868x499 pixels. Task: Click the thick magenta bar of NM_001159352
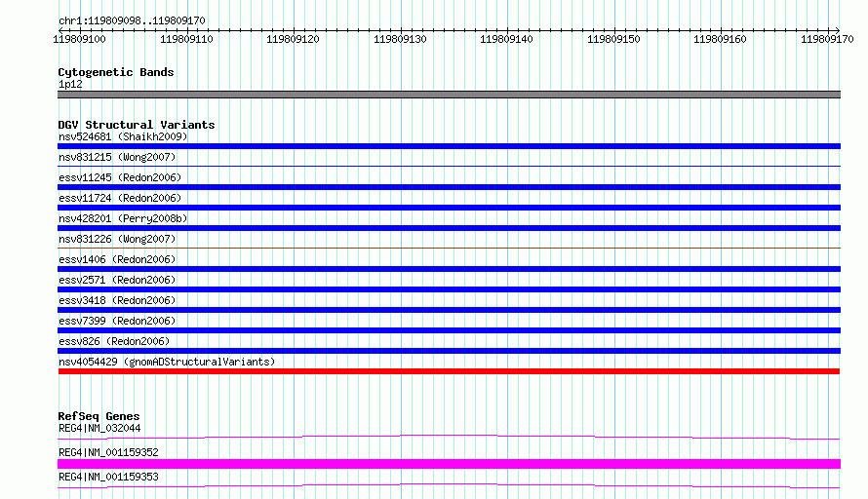449,464
